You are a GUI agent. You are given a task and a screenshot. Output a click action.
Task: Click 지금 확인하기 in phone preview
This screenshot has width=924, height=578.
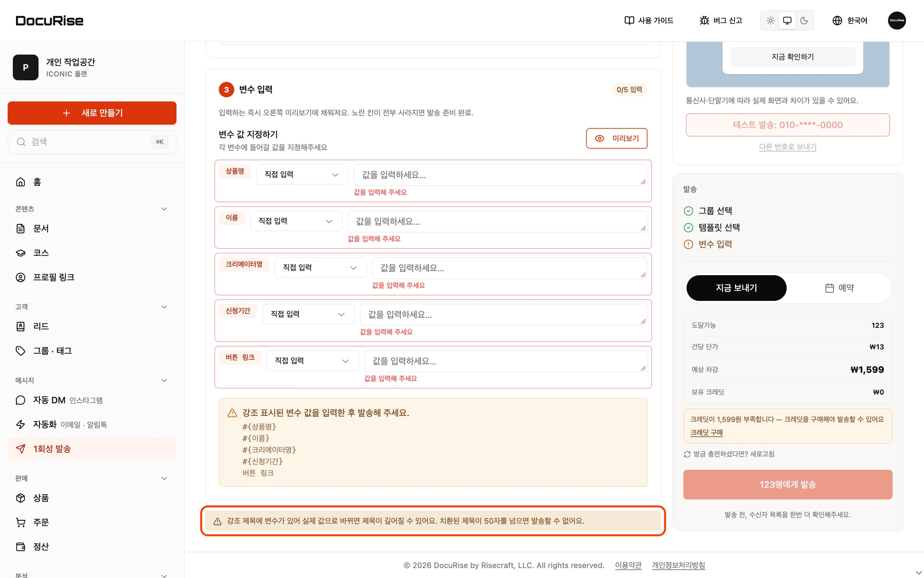click(x=793, y=57)
